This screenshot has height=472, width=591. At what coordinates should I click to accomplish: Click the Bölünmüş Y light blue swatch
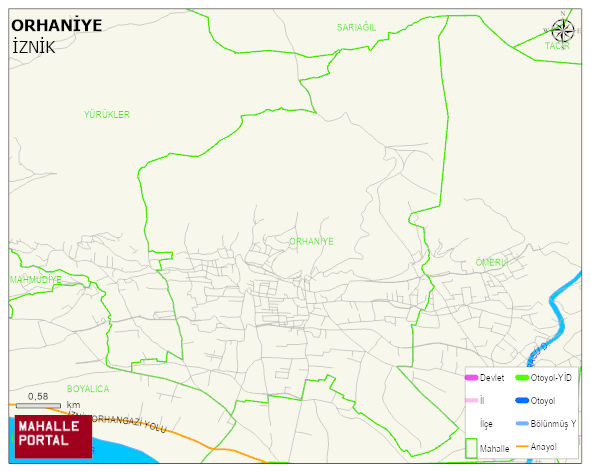click(x=522, y=424)
